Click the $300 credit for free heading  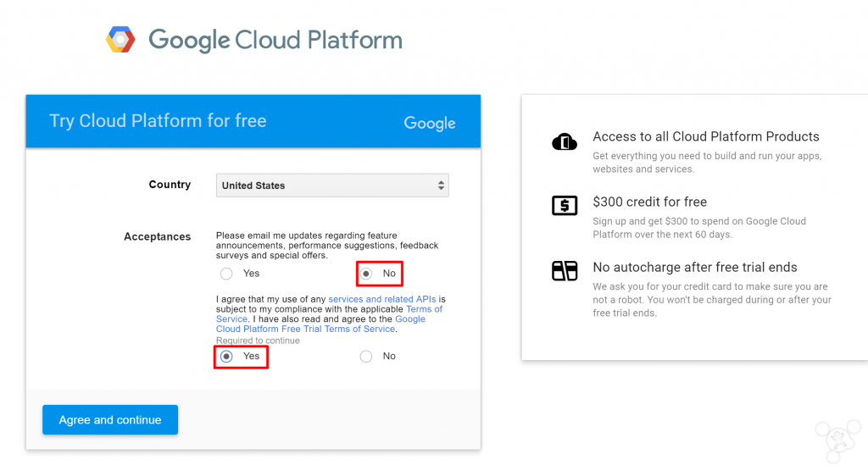coord(650,202)
